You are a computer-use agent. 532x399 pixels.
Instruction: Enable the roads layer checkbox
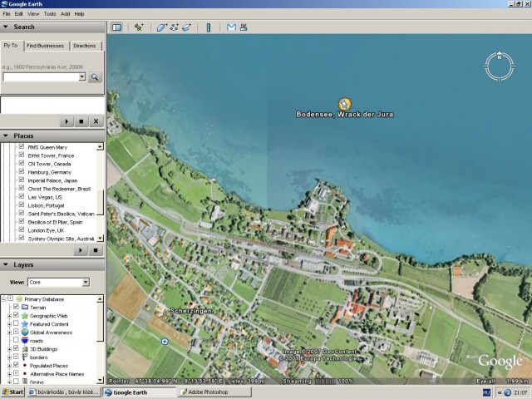point(15,341)
